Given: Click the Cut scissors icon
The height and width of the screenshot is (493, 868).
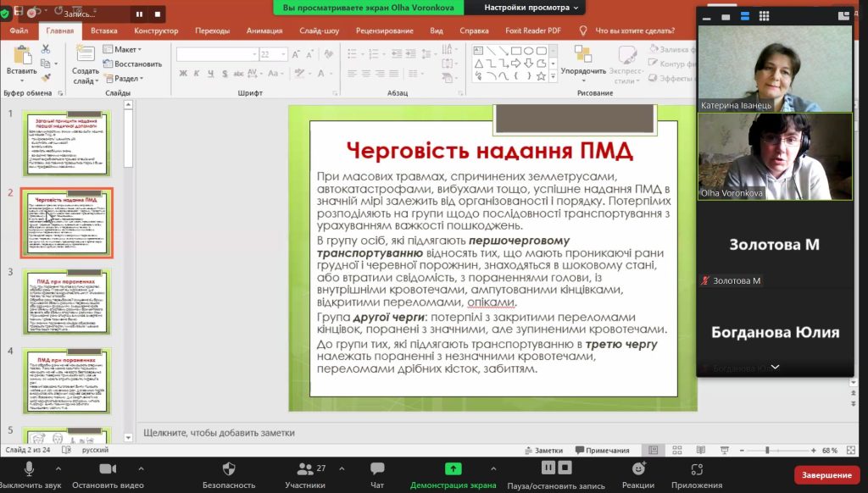Looking at the screenshot, I should (x=46, y=49).
